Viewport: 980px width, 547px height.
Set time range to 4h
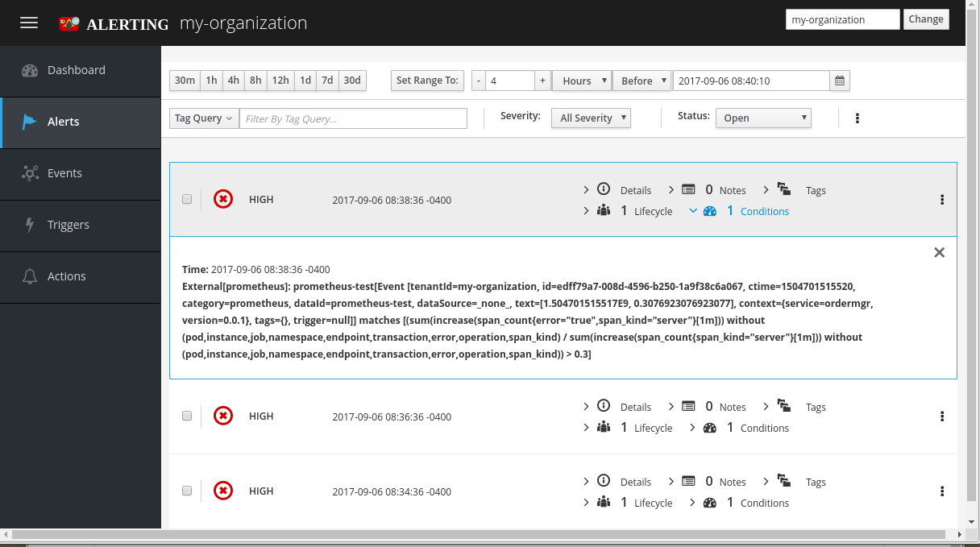(x=234, y=81)
